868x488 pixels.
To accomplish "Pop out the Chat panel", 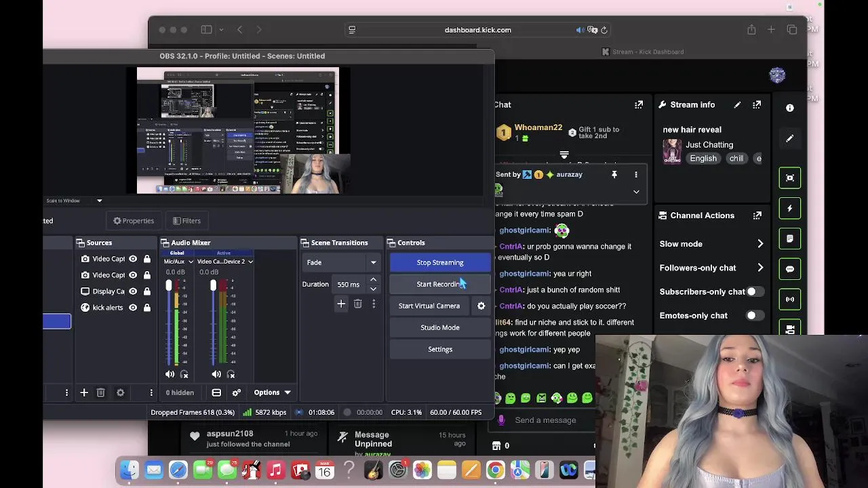I will pyautogui.click(x=639, y=104).
